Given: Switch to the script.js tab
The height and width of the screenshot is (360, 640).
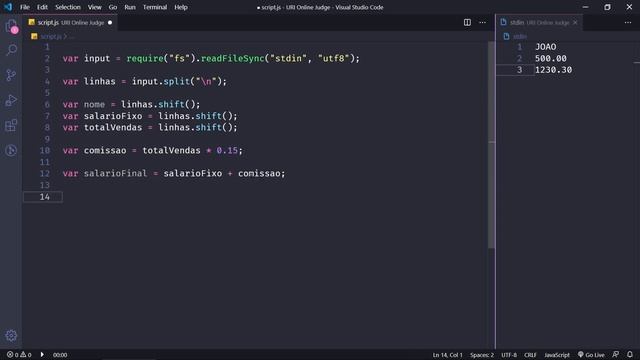Looking at the screenshot, I should pyautogui.click(x=70, y=22).
